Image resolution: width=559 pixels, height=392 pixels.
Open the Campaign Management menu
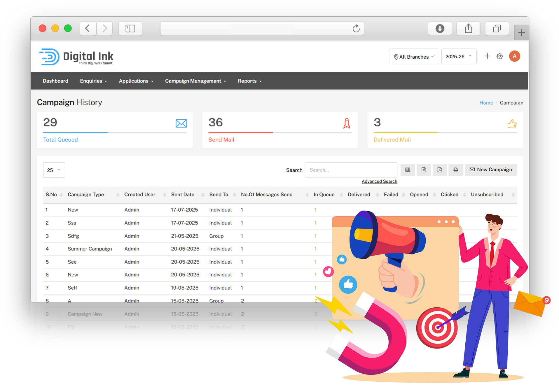[x=195, y=81]
